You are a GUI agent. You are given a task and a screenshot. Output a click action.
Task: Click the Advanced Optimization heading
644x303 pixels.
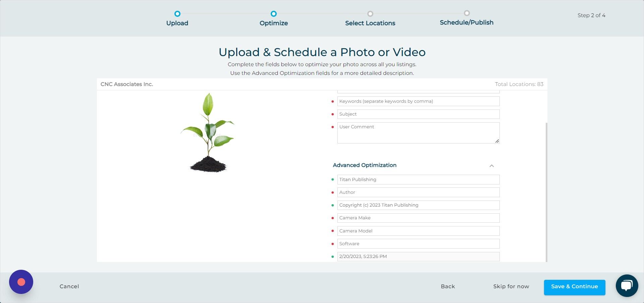(x=365, y=165)
